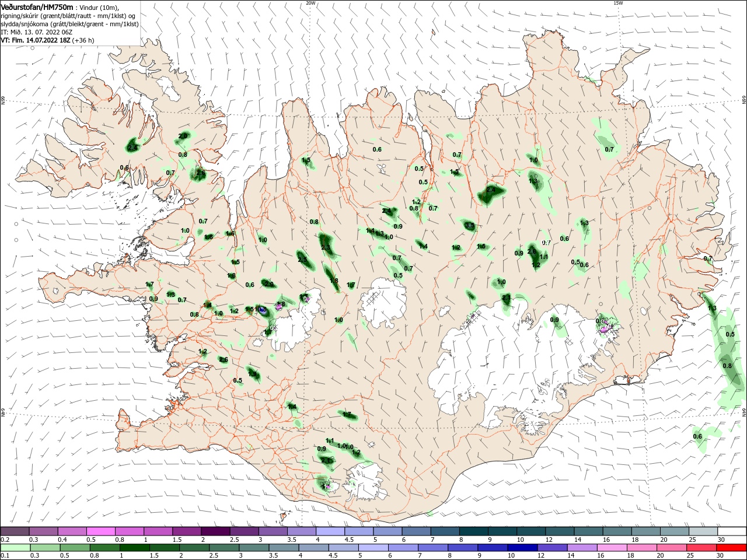Screen dimensions: 747x560
Task: Pick the dark navy 10 swatch in lower legend row
Action: pyautogui.click(x=521, y=548)
